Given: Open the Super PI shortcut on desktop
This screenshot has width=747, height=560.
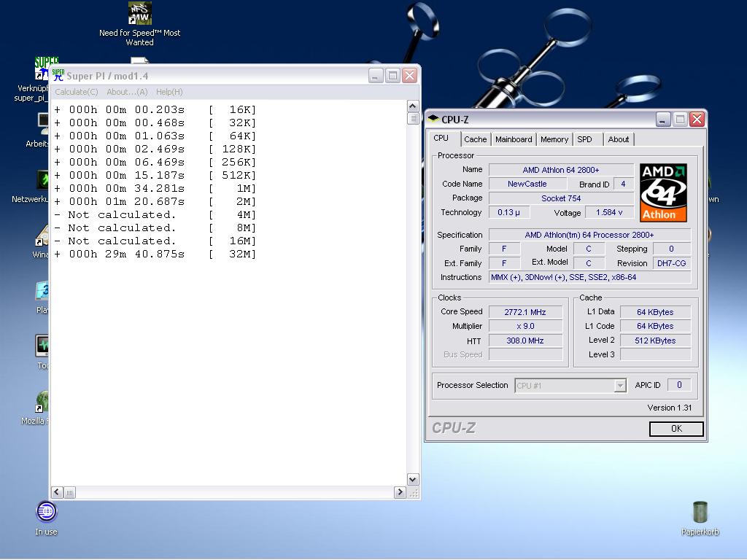Looking at the screenshot, I should (x=42, y=68).
